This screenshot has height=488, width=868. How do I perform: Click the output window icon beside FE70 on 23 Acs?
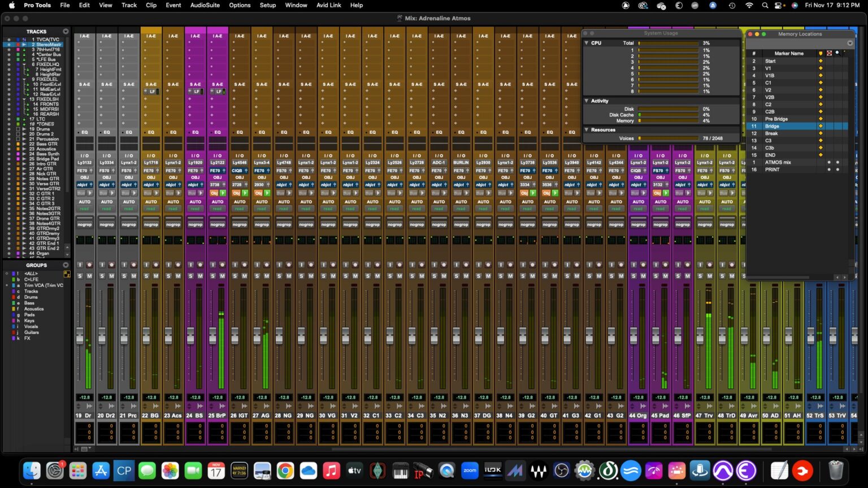click(x=180, y=170)
